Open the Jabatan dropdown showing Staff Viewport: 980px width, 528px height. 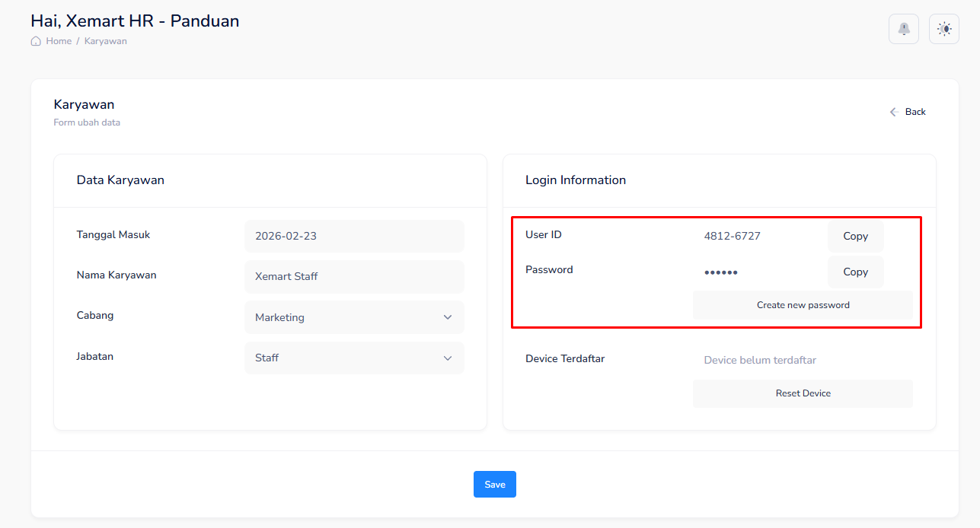[x=354, y=358]
